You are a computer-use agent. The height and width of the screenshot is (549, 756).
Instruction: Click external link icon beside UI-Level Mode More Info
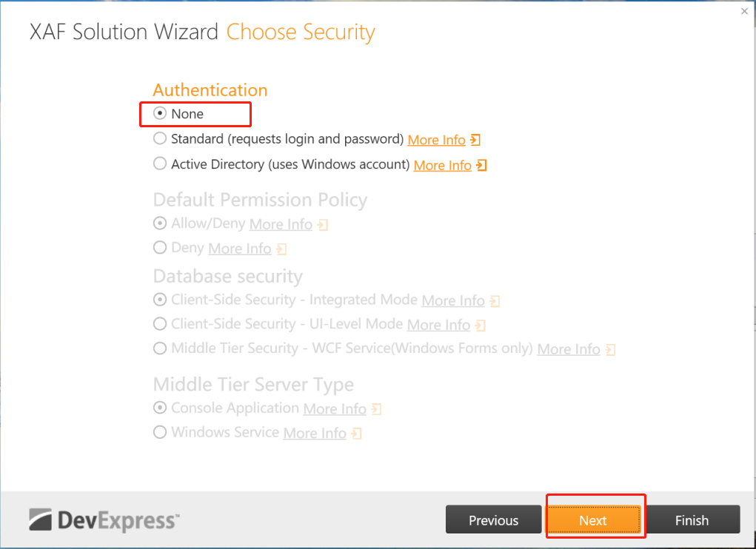[481, 325]
